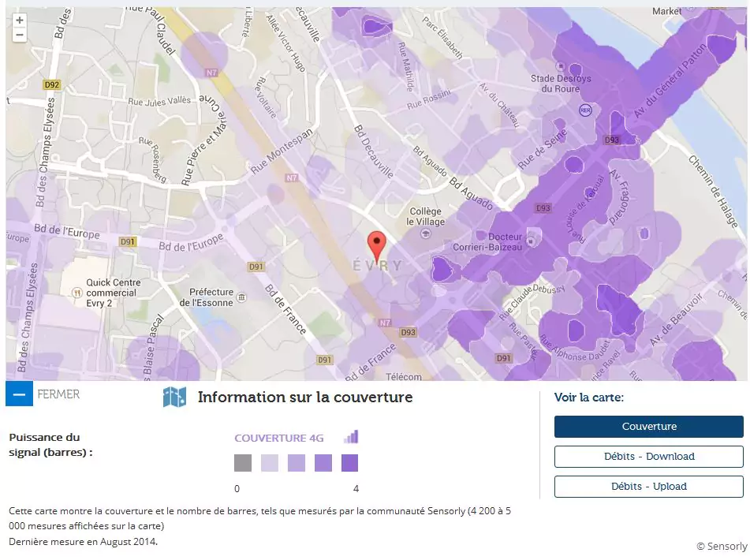
Task: Click the red location pin at Évry
Action: 377,246
